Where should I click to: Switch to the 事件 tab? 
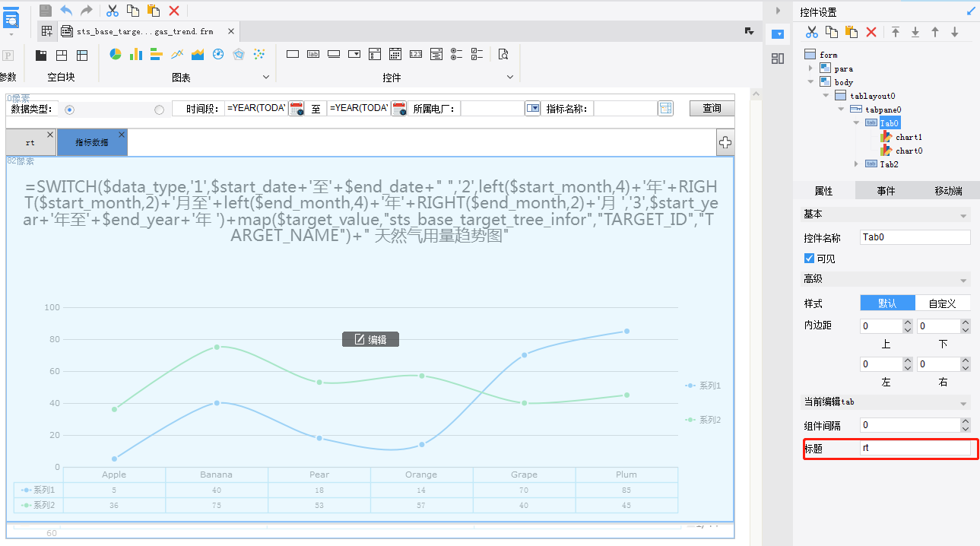coord(886,191)
